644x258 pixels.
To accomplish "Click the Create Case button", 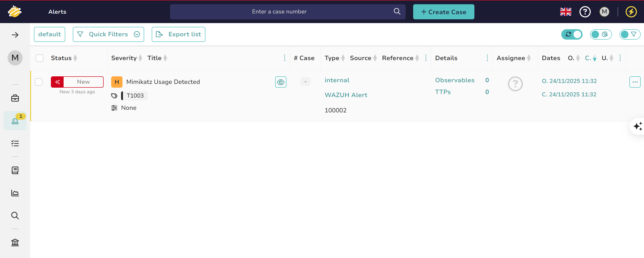I will tap(444, 12).
